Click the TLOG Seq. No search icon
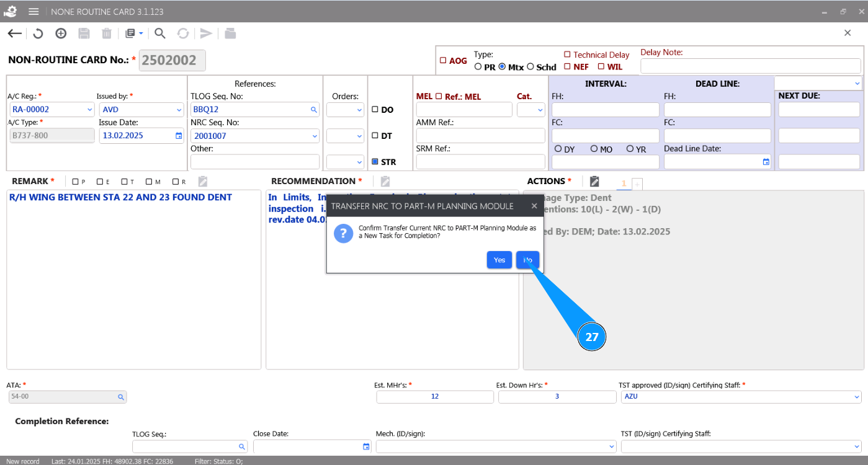The width and height of the screenshot is (868, 465). (313, 110)
